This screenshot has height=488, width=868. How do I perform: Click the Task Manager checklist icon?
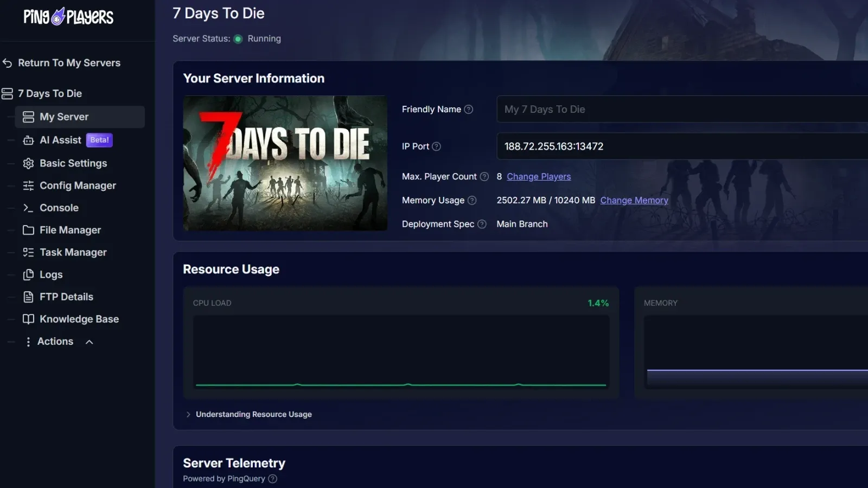click(x=28, y=252)
